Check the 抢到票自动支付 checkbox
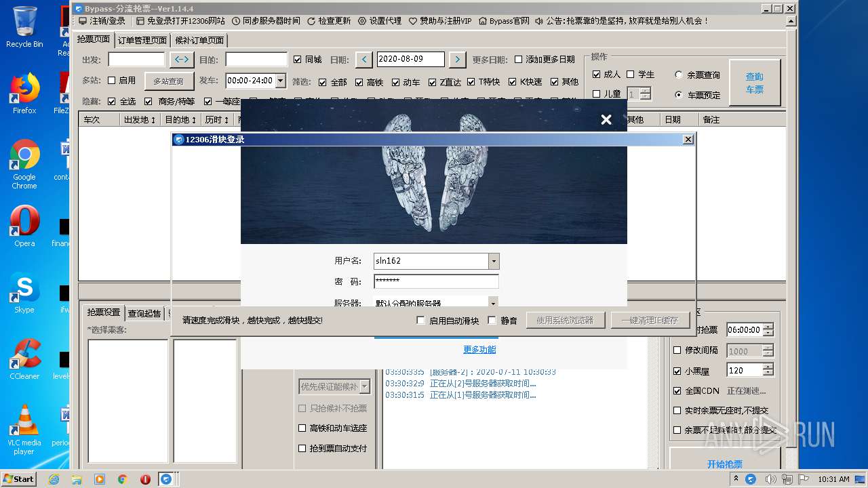 click(302, 448)
